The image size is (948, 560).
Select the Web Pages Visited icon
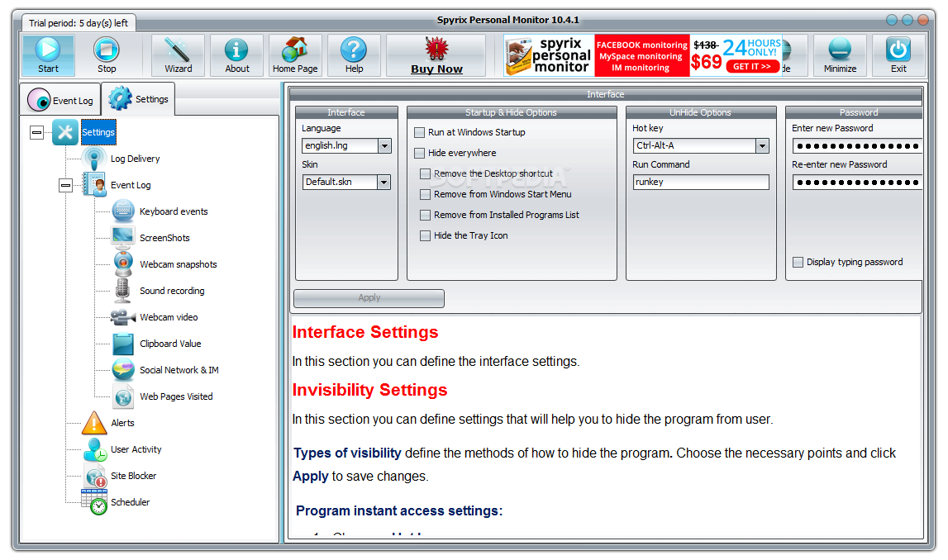(x=123, y=396)
